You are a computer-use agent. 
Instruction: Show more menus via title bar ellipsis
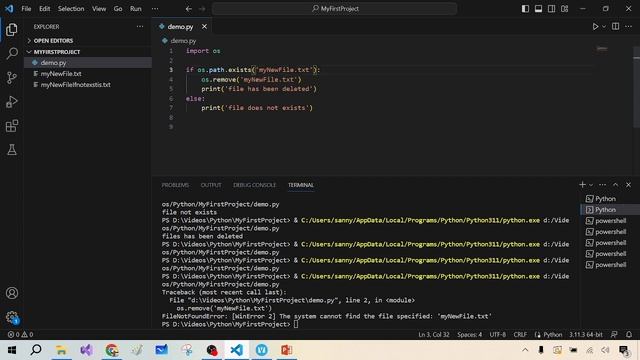pos(155,9)
